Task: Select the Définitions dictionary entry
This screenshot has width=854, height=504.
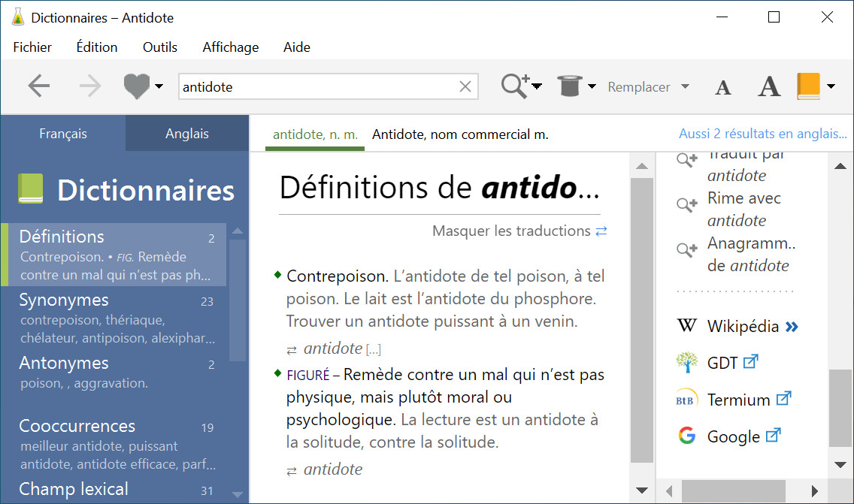Action: 114,254
